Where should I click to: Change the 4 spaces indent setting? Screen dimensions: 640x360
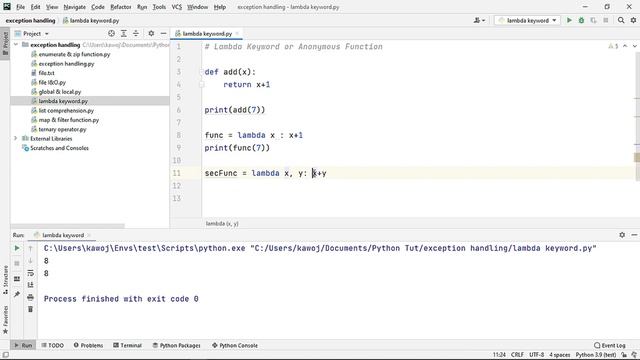pyautogui.click(x=559, y=355)
